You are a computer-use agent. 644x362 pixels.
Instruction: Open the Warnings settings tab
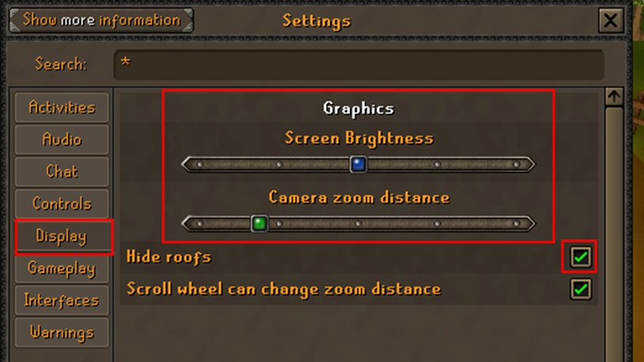coord(62,333)
